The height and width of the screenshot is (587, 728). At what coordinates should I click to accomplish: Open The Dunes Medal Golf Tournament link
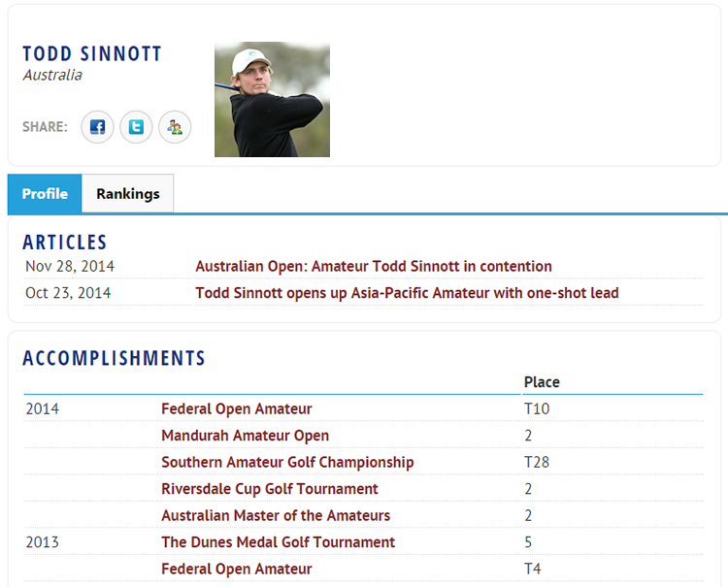coord(278,542)
